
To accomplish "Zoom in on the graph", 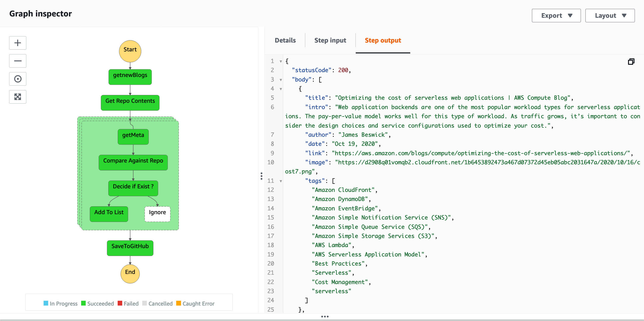I will (x=17, y=43).
